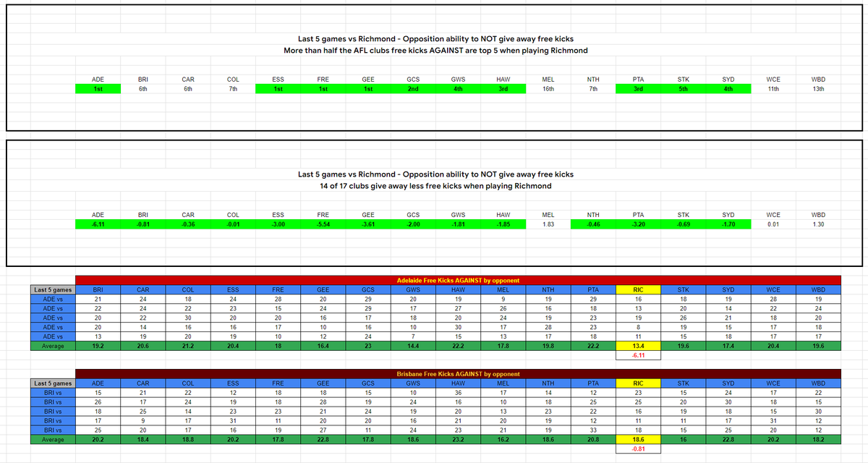
Task: Click the 'More than half the AFL clubs' subtitle
Action: pos(435,51)
